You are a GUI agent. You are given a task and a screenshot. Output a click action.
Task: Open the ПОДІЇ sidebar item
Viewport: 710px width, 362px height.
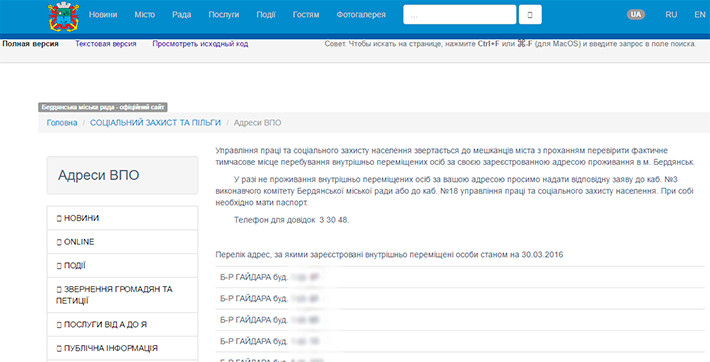click(x=122, y=265)
